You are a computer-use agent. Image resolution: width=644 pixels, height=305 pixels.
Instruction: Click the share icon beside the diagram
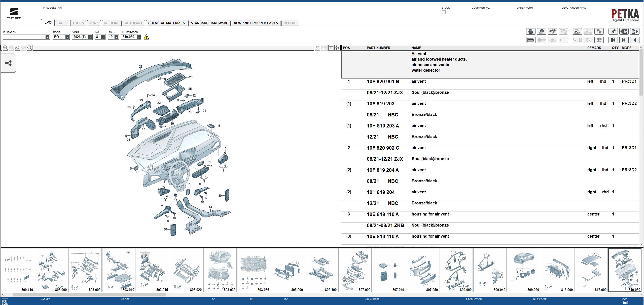(x=8, y=63)
